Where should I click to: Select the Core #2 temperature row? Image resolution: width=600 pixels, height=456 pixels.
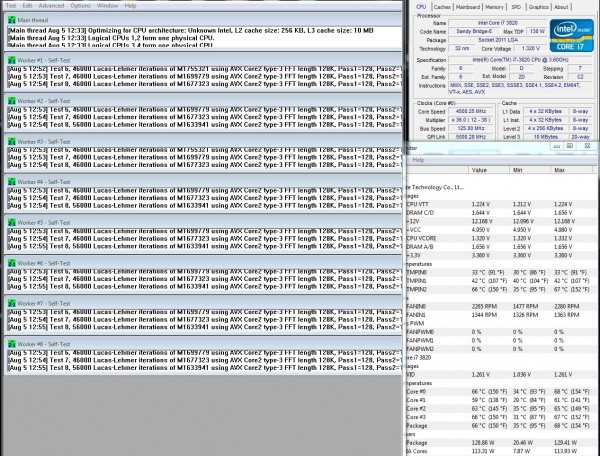(501, 409)
